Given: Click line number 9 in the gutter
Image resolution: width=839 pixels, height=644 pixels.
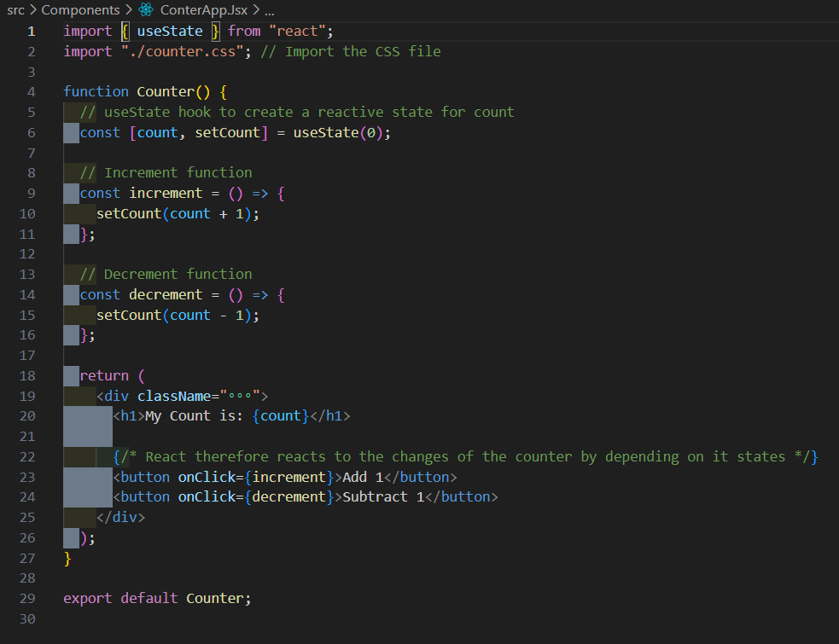Looking at the screenshot, I should coord(32,193).
